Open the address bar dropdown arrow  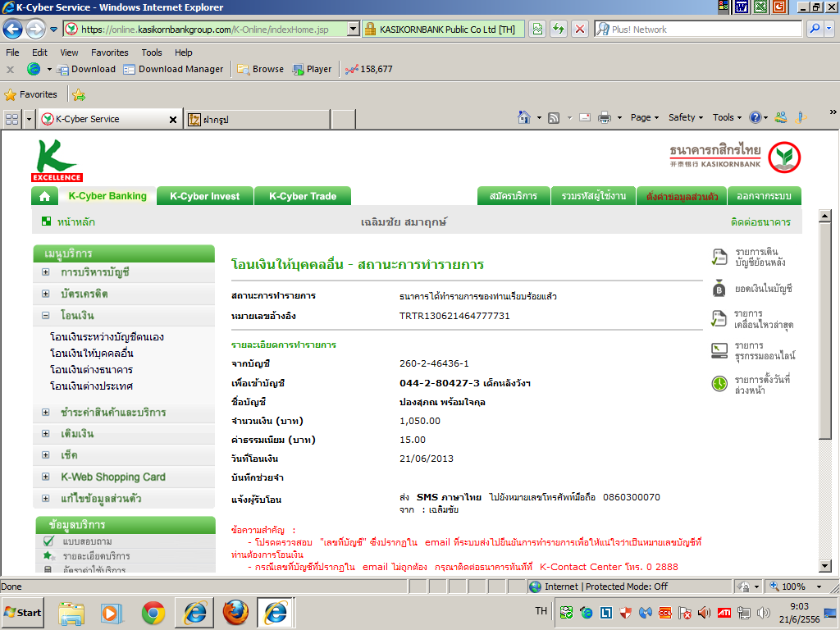coord(353,29)
